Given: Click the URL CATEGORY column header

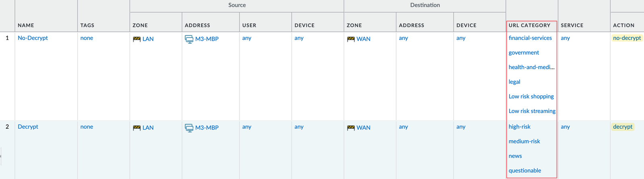Looking at the screenshot, I should (x=529, y=25).
